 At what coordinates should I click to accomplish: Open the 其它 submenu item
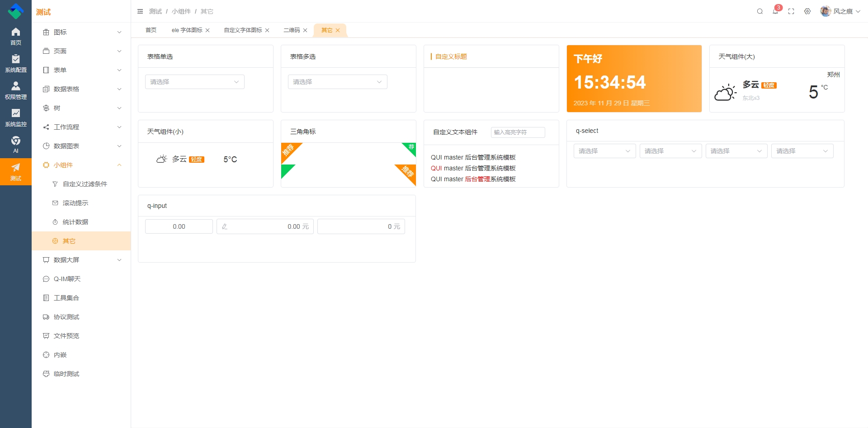(x=81, y=241)
